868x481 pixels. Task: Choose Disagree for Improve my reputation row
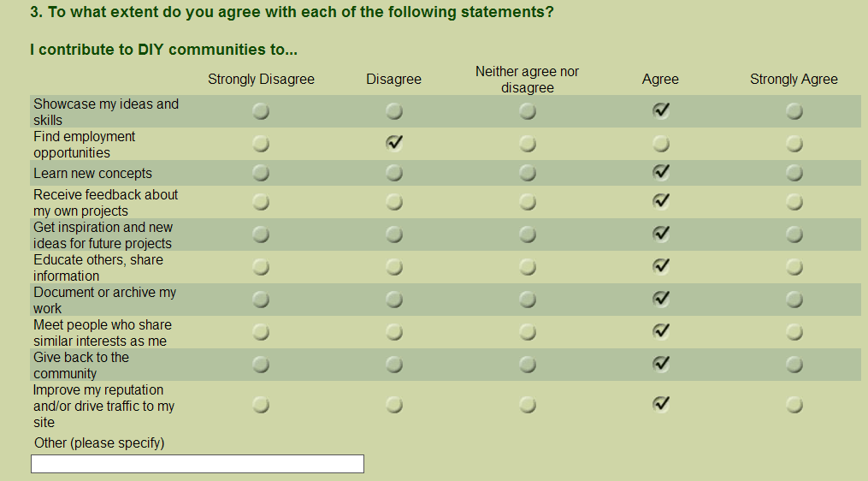(394, 405)
